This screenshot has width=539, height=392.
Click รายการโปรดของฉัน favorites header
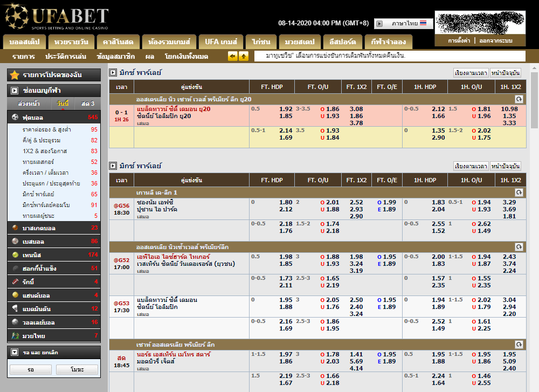coord(54,74)
